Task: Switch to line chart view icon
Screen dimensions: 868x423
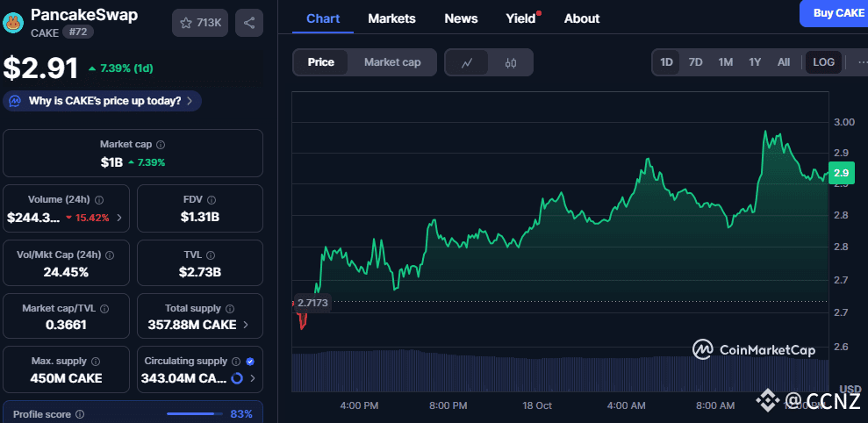Action: [468, 62]
